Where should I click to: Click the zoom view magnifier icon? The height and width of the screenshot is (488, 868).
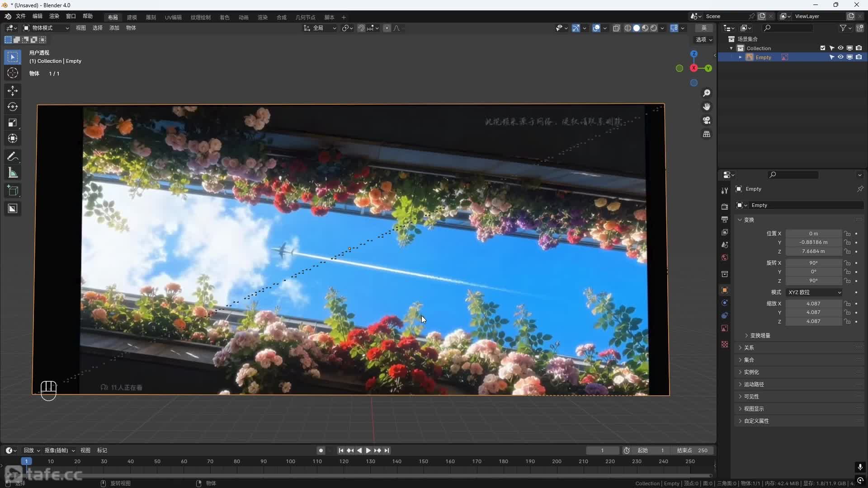707,93
